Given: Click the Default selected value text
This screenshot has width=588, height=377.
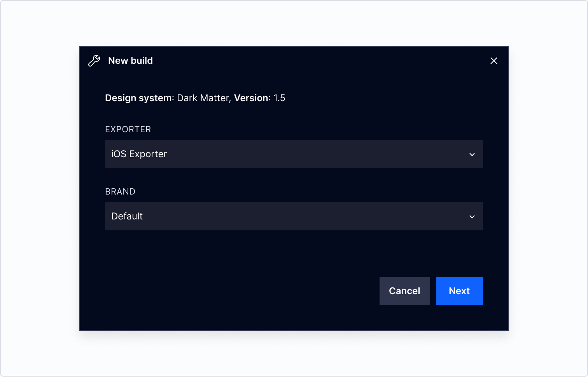Looking at the screenshot, I should 127,216.
